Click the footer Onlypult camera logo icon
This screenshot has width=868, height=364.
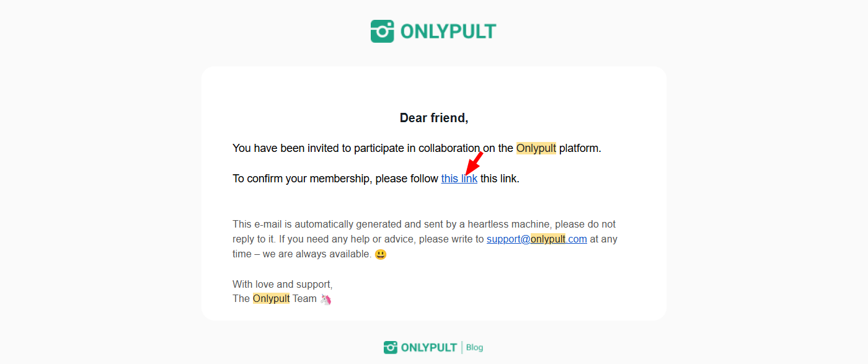point(391,347)
